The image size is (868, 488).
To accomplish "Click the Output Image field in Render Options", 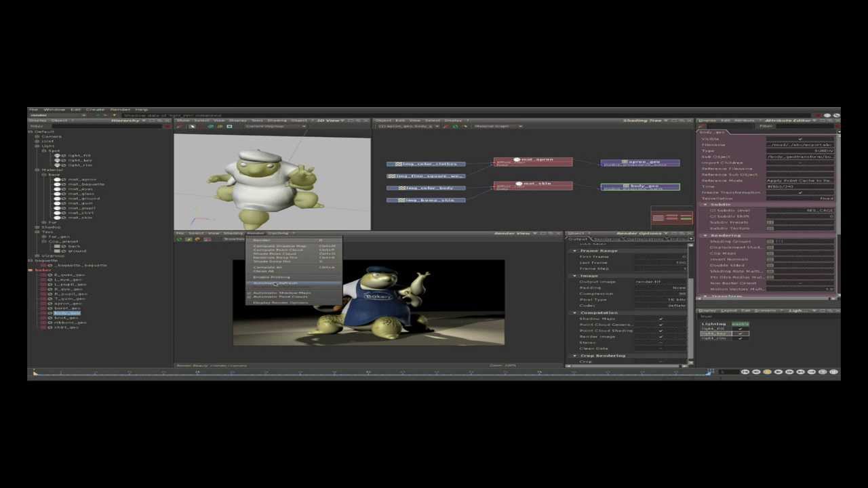I will pyautogui.click(x=661, y=282).
